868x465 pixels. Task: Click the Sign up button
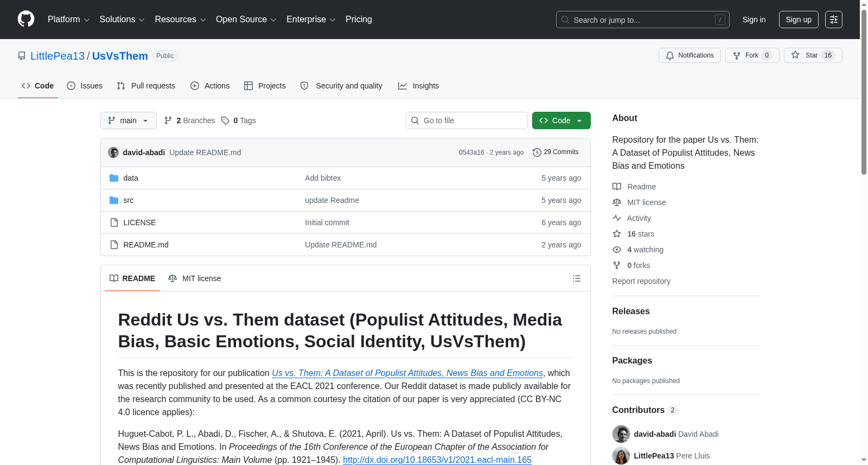pyautogui.click(x=799, y=20)
